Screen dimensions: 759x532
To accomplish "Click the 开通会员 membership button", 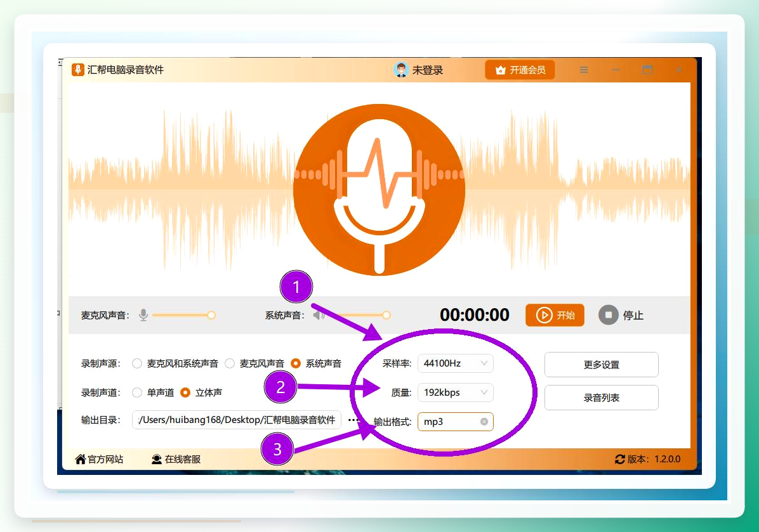I will 520,70.
